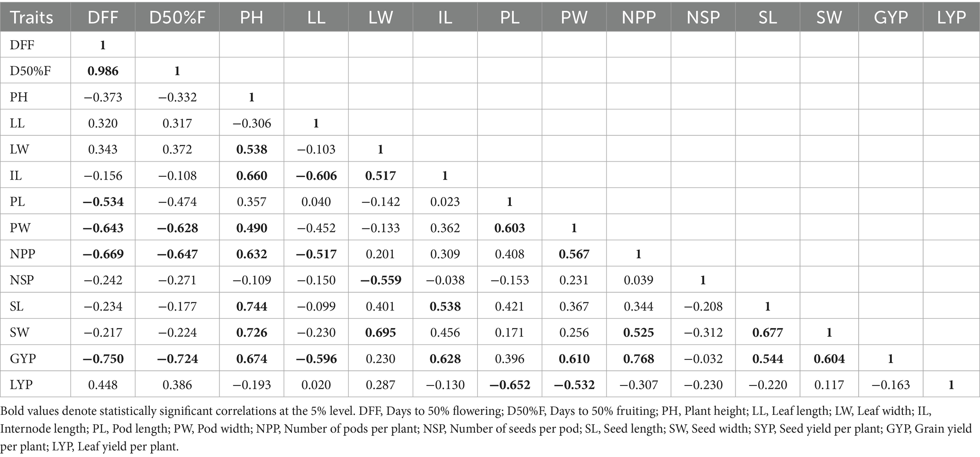Select the 0.768 correlation value
Screen dimensions: 980x457
(x=638, y=358)
